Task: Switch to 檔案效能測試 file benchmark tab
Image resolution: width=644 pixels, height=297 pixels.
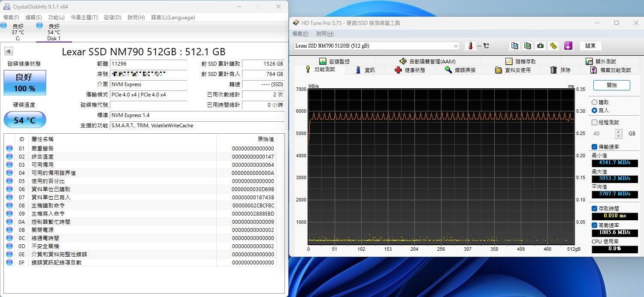Action: tap(610, 70)
